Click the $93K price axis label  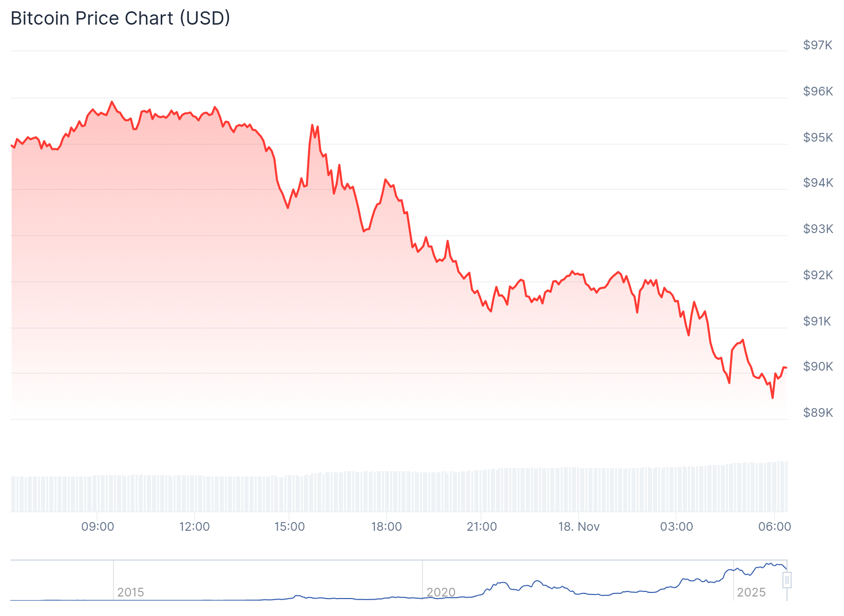[x=818, y=229]
